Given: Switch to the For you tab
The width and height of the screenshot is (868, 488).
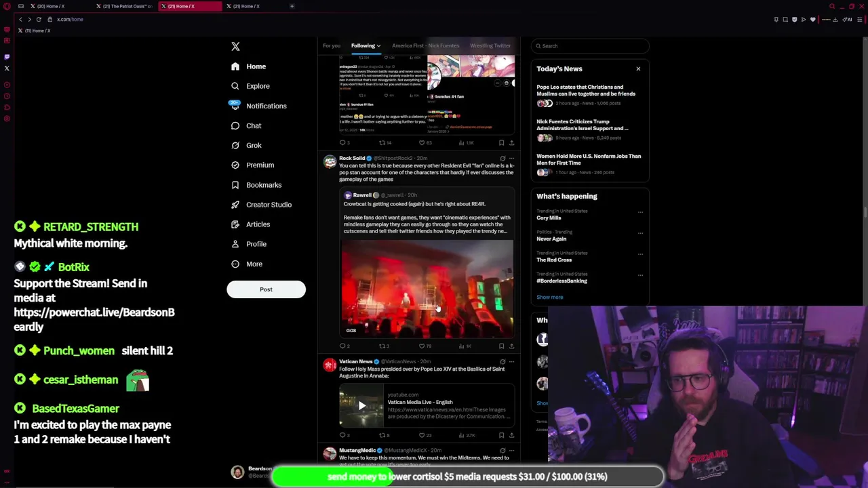Looking at the screenshot, I should tap(332, 45).
